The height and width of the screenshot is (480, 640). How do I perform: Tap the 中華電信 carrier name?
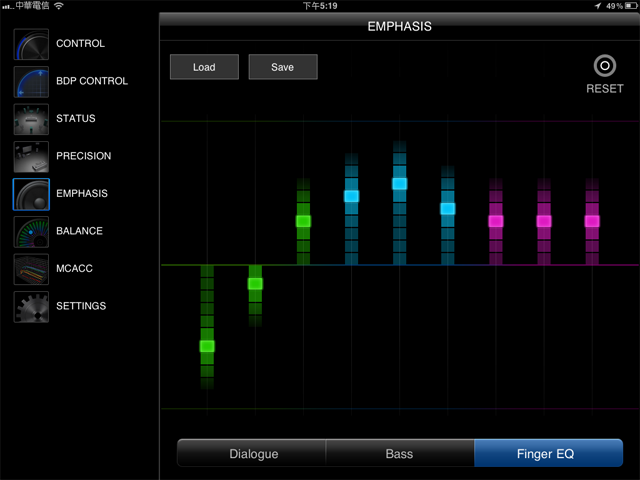tap(32, 5)
